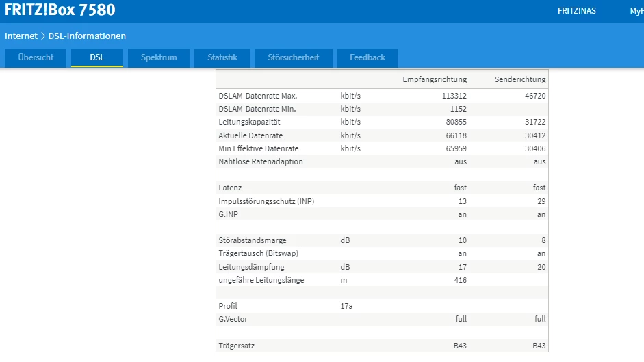
Task: Click the Störabstandsmarge row label
Action: coord(252,241)
